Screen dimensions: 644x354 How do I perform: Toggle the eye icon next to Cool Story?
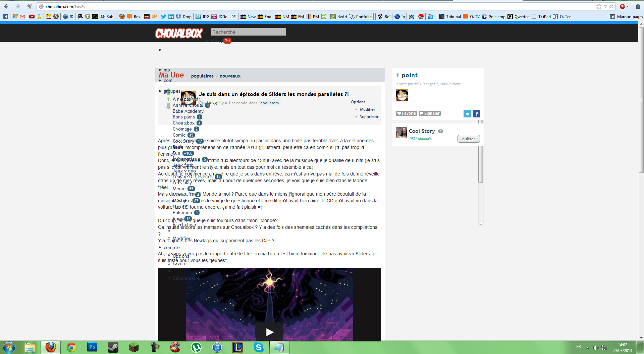tap(441, 131)
